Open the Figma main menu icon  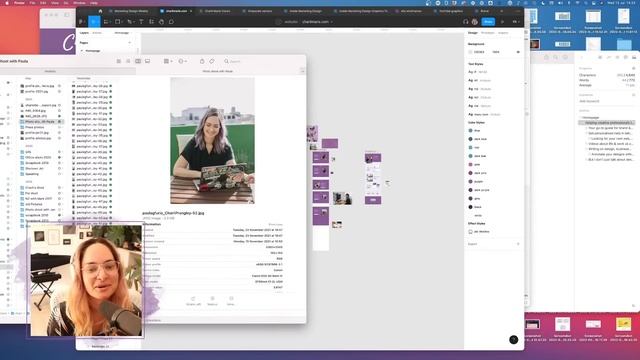81,22
